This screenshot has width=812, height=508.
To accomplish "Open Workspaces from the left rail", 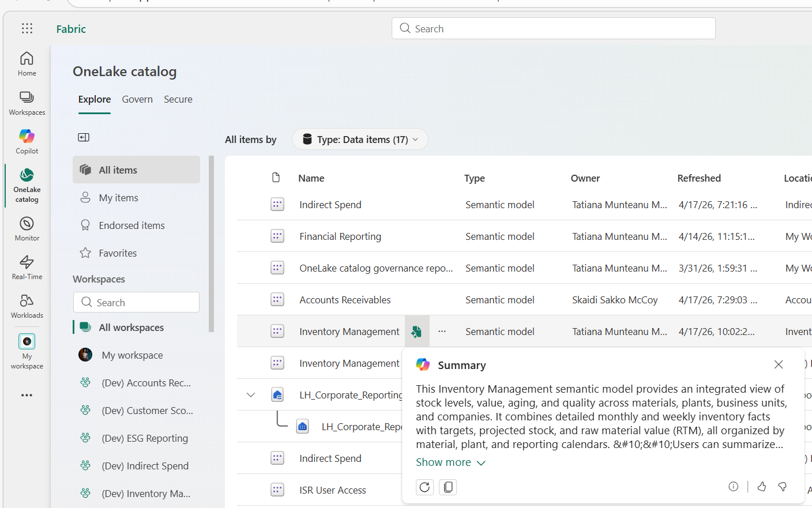I will [27, 103].
